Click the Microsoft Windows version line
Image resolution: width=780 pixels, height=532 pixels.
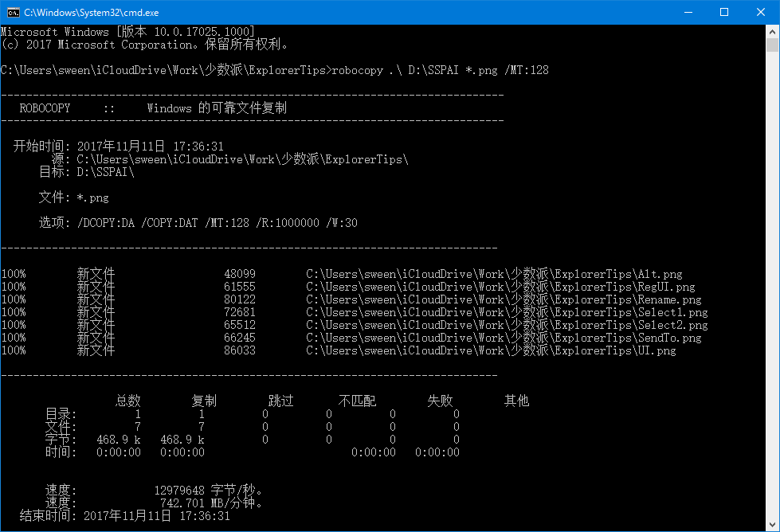pos(127,32)
